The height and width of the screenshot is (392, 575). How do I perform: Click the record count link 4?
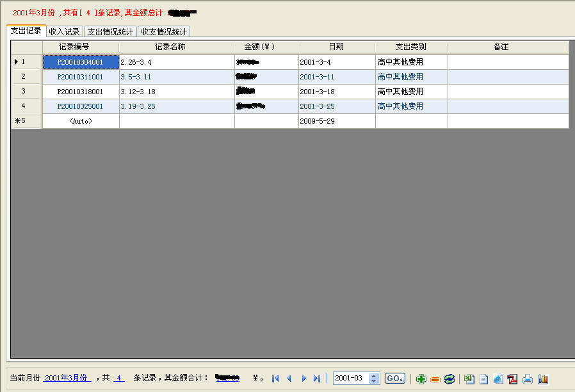119,378
